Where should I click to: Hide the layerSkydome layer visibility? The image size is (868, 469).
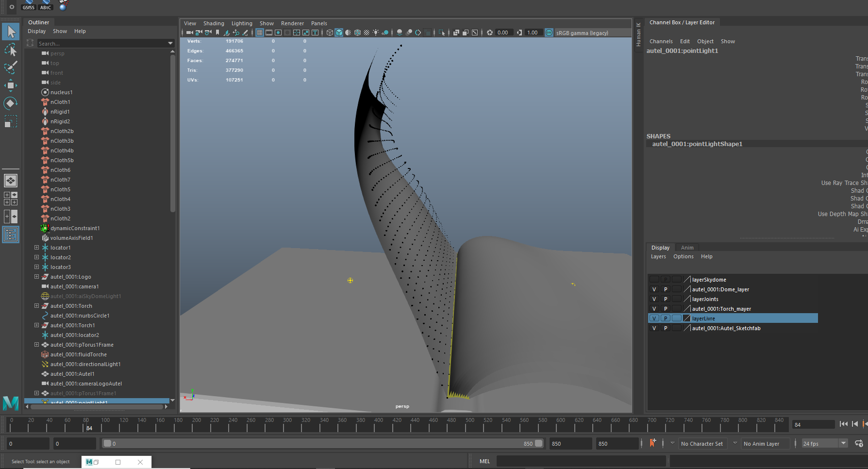654,279
